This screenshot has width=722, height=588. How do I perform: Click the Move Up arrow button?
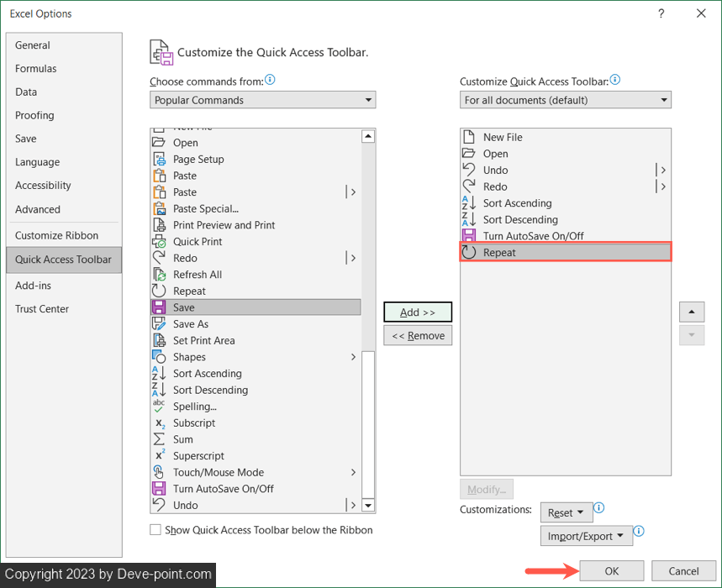click(x=691, y=312)
